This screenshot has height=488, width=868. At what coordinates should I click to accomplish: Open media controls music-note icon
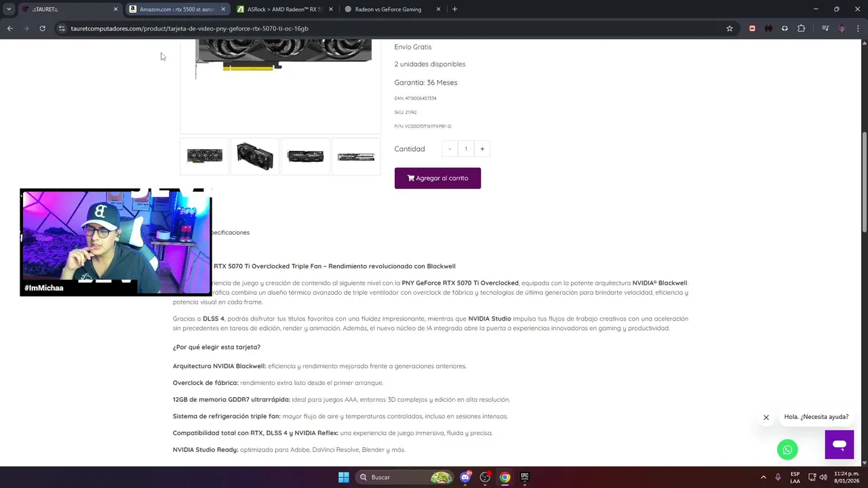[x=825, y=28]
